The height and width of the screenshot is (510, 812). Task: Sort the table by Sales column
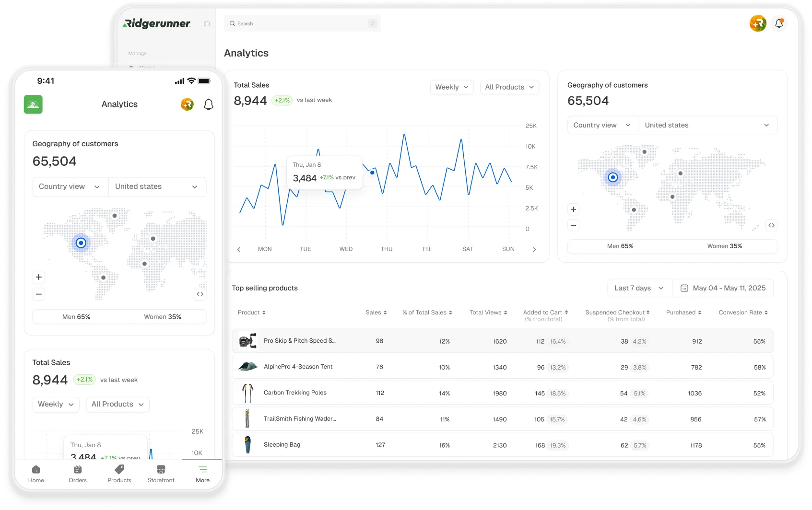[376, 313]
